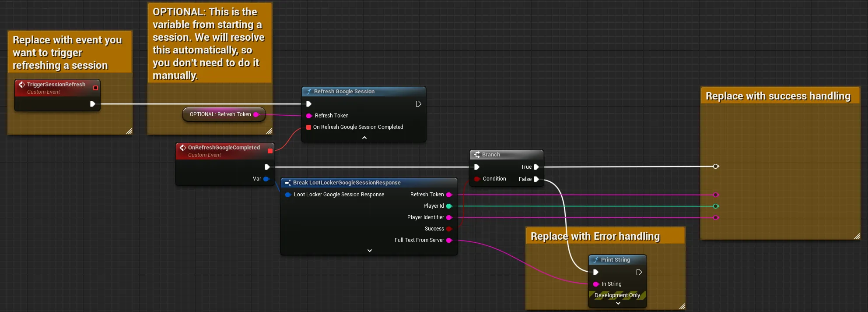Select TriggerSessionRefresh node title

coord(56,85)
